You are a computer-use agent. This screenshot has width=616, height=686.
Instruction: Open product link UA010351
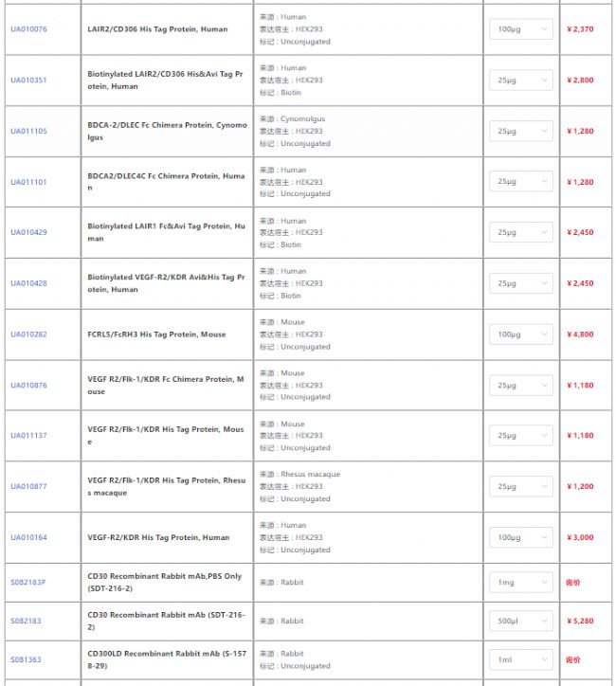(28, 81)
